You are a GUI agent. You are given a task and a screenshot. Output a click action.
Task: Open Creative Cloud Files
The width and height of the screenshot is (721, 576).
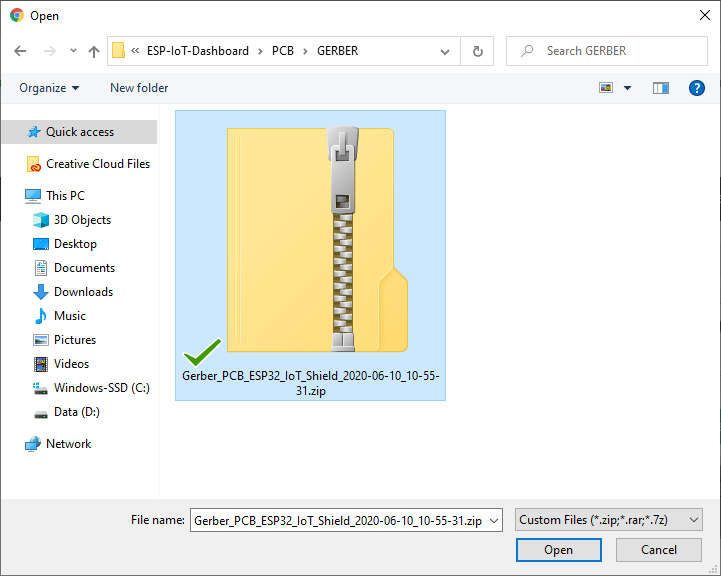88,164
